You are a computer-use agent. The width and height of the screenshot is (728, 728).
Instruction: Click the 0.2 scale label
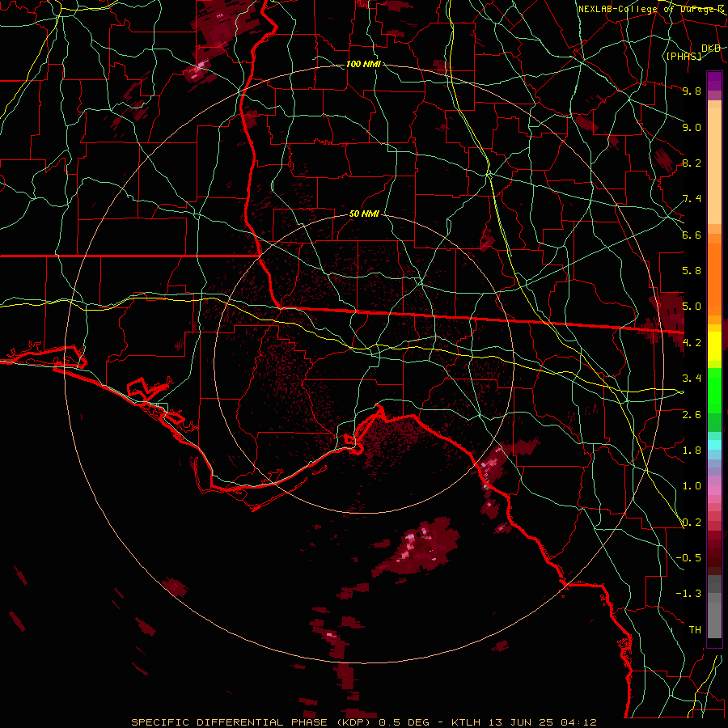[x=692, y=523]
